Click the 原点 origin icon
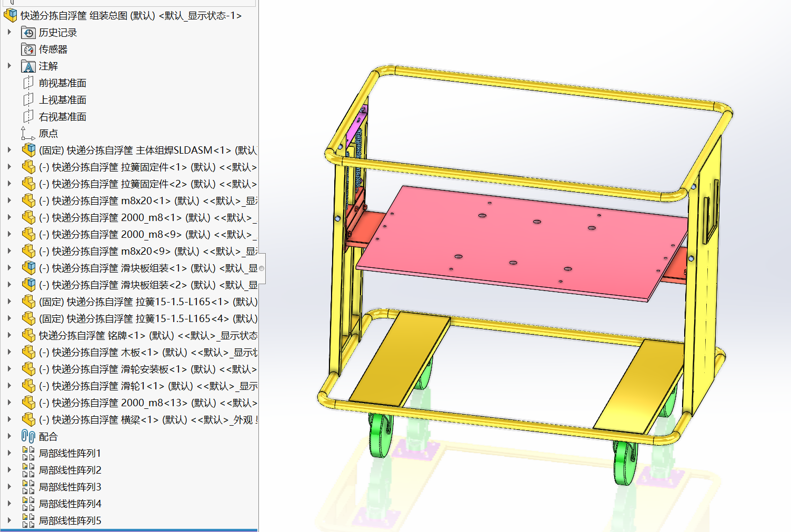This screenshot has height=532, width=791. (x=28, y=134)
